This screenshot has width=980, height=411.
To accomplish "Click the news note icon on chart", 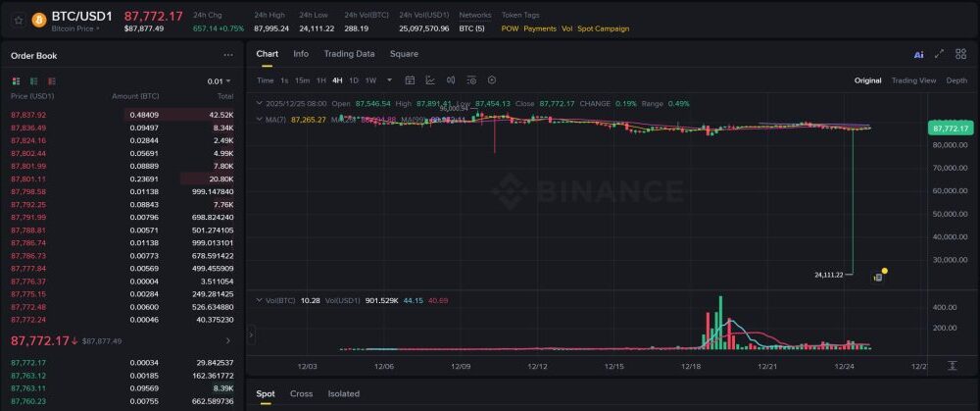I will [878, 278].
